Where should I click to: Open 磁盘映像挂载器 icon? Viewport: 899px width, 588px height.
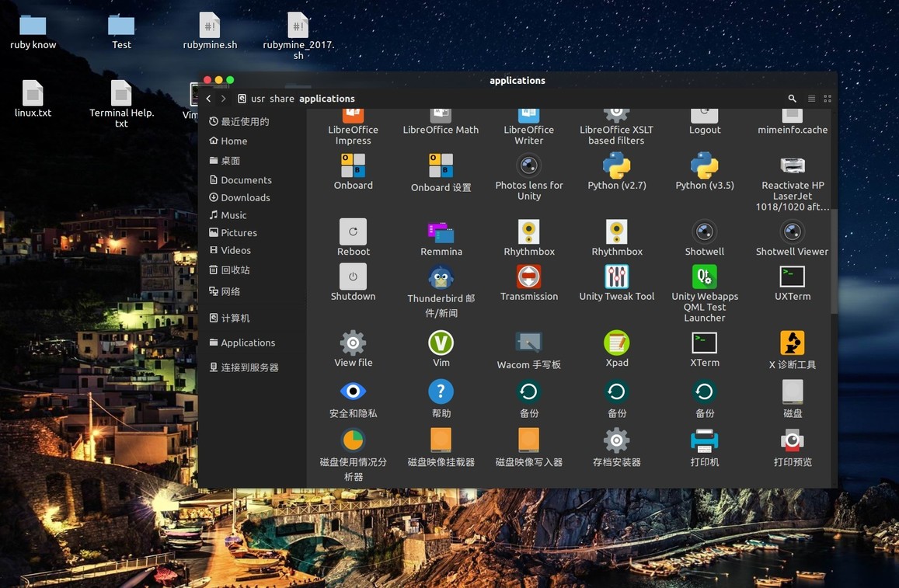tap(441, 440)
